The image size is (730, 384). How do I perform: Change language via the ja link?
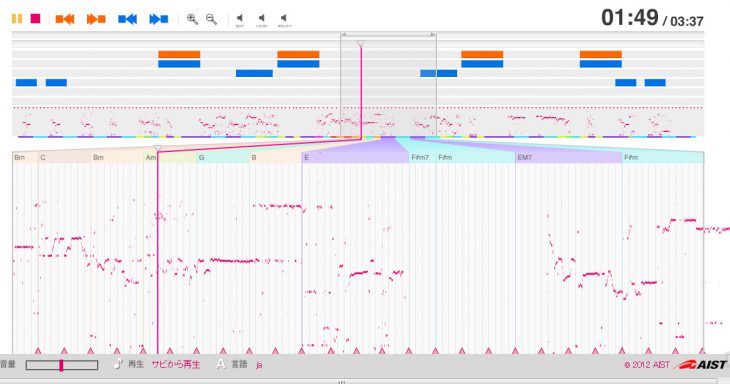pyautogui.click(x=259, y=365)
